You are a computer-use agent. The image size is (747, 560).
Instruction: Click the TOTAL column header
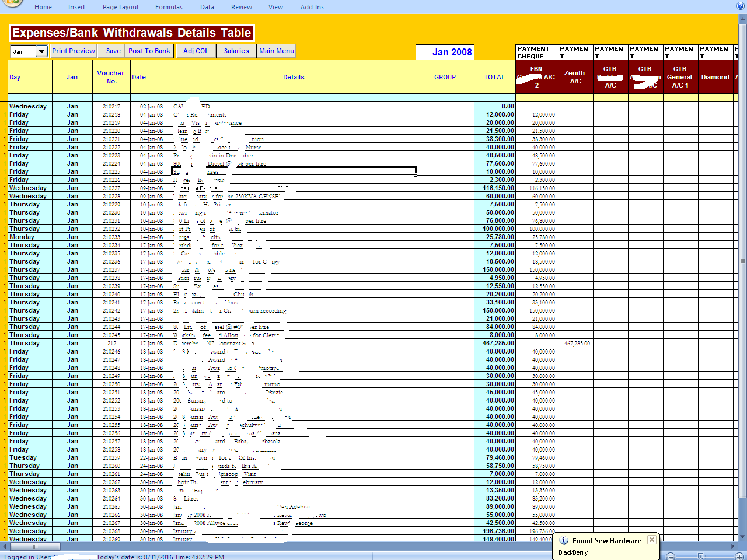pos(494,77)
